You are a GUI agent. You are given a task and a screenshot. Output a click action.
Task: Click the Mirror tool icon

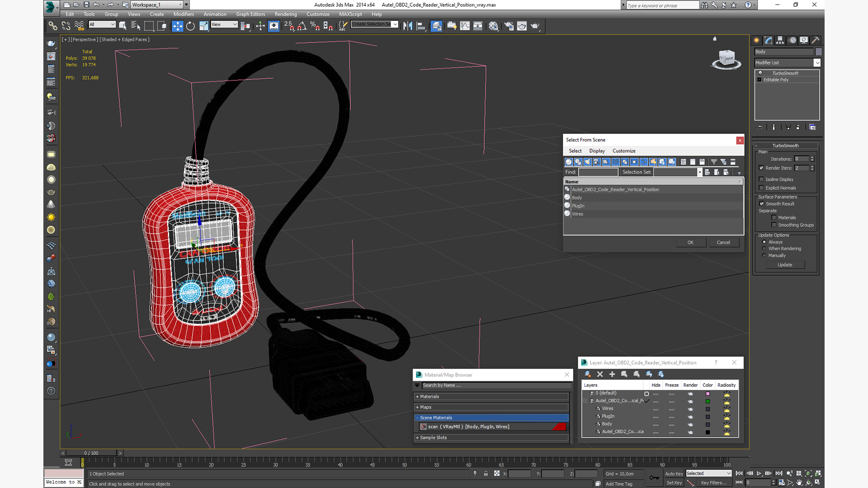408,26
